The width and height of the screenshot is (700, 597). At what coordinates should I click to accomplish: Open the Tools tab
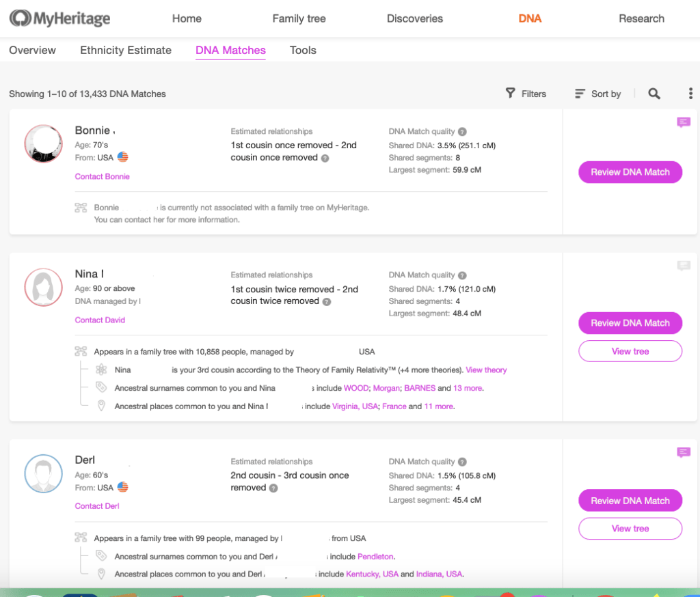(303, 50)
